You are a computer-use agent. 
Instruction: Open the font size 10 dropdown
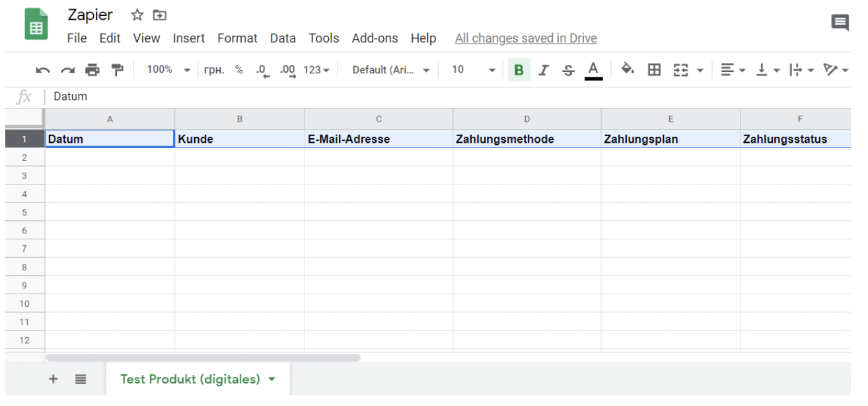[473, 70]
